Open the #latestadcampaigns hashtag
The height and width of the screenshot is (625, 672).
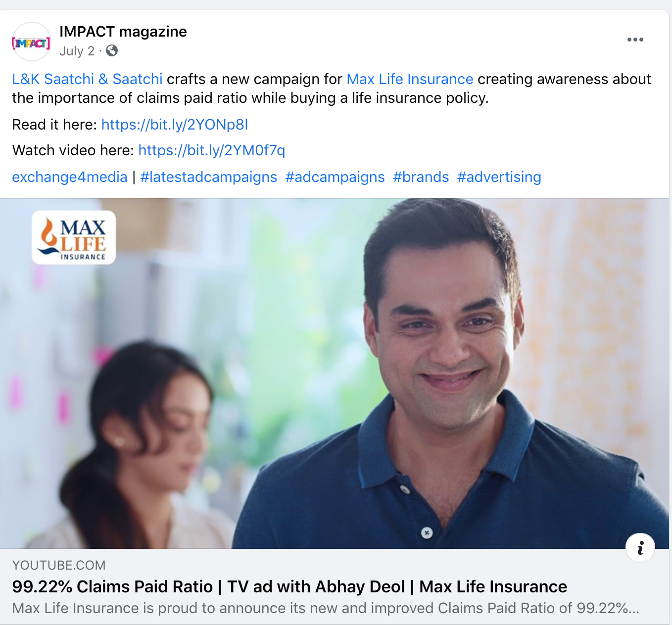pos(209,177)
